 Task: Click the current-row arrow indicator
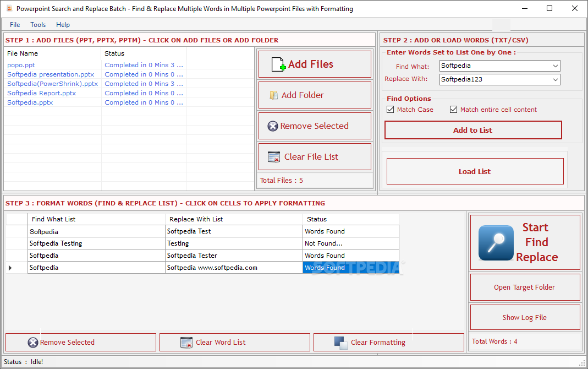click(10, 268)
